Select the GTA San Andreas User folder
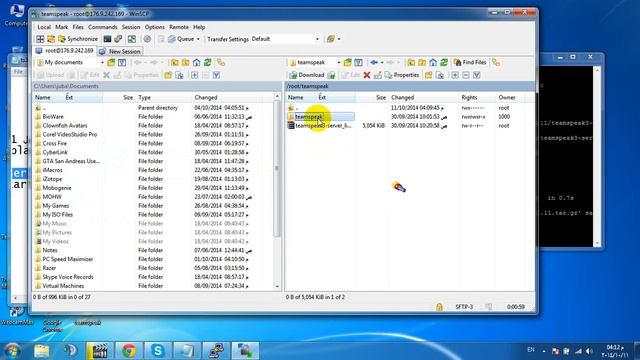The height and width of the screenshot is (360, 640). [x=71, y=161]
